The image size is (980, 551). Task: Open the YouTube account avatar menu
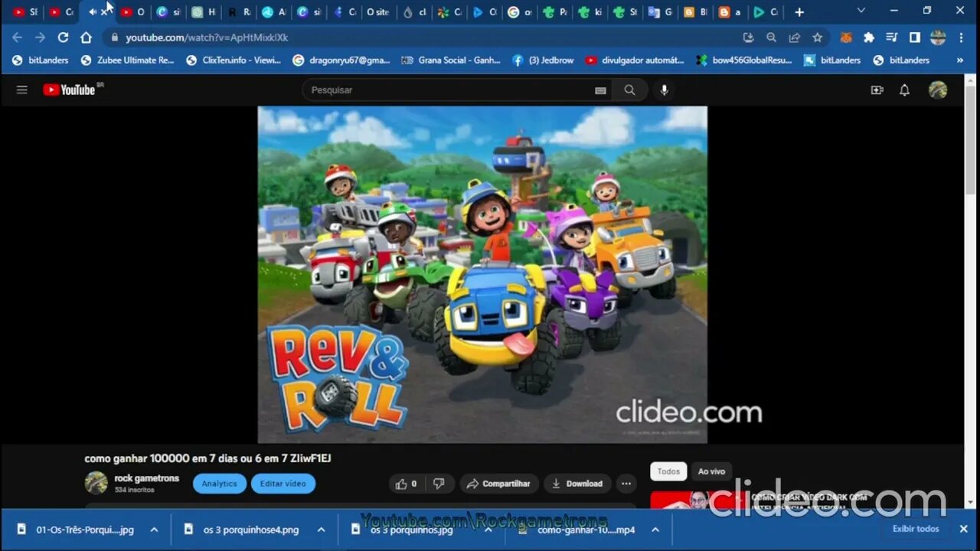938,90
